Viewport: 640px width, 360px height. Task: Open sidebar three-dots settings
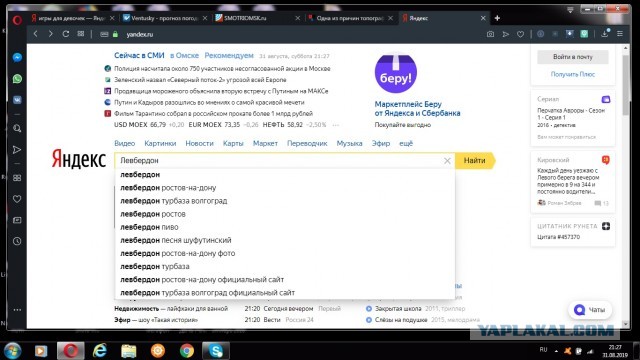pyautogui.click(x=17, y=310)
